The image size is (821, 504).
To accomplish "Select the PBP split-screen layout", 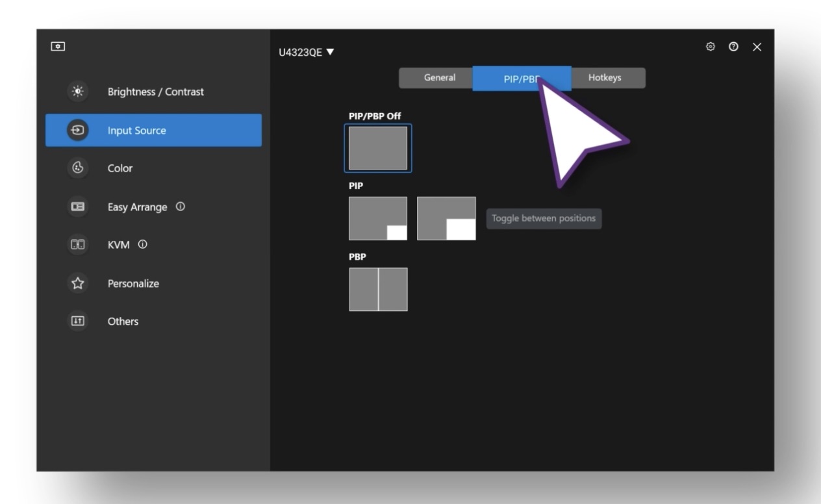I will tap(378, 289).
